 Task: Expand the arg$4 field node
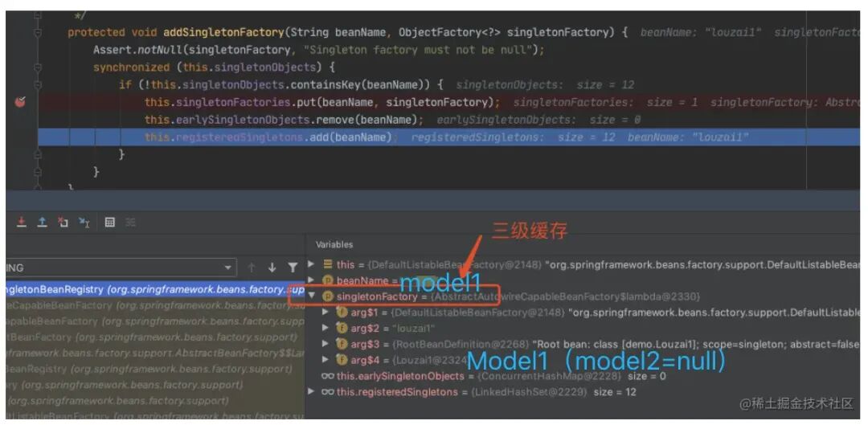pyautogui.click(x=325, y=360)
